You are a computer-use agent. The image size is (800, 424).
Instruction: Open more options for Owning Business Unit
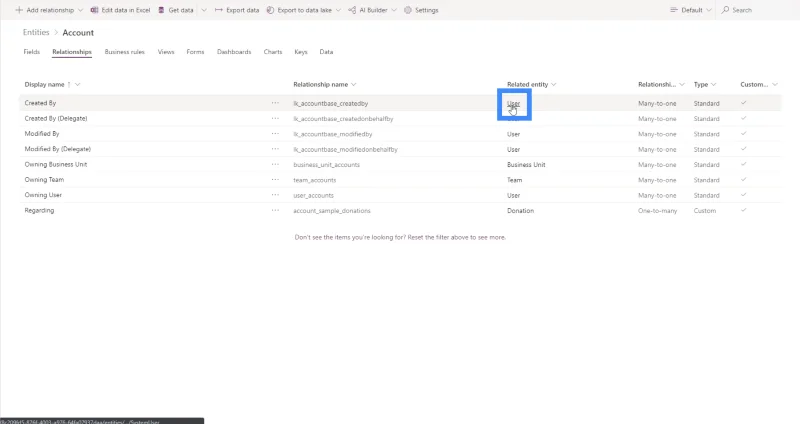point(276,164)
